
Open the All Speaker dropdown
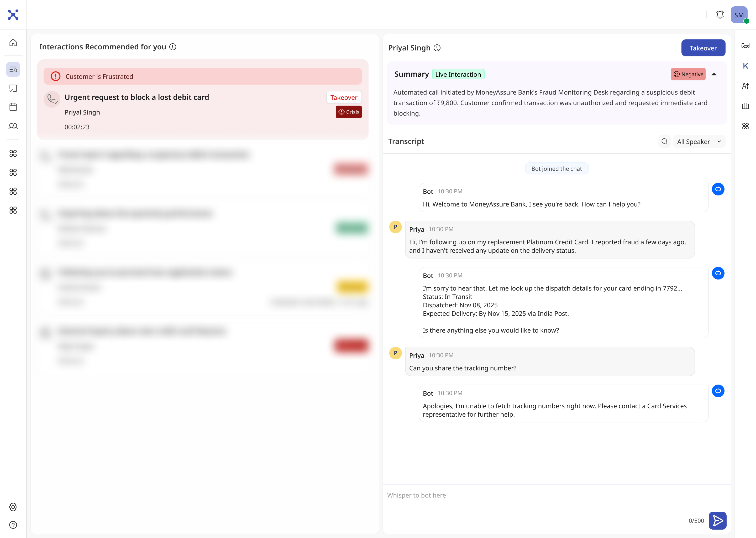pos(699,141)
